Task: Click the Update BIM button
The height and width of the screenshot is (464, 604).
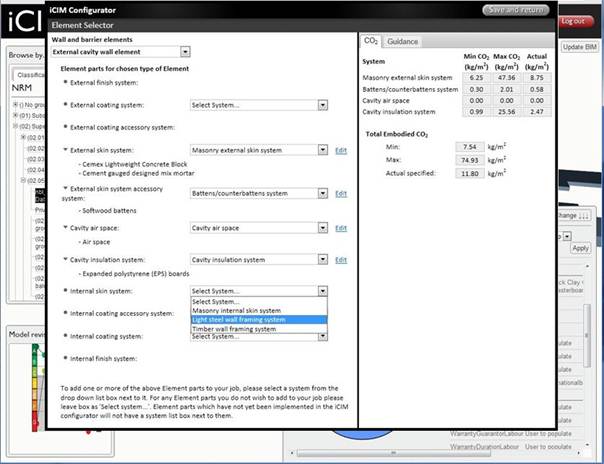Action: coord(579,47)
